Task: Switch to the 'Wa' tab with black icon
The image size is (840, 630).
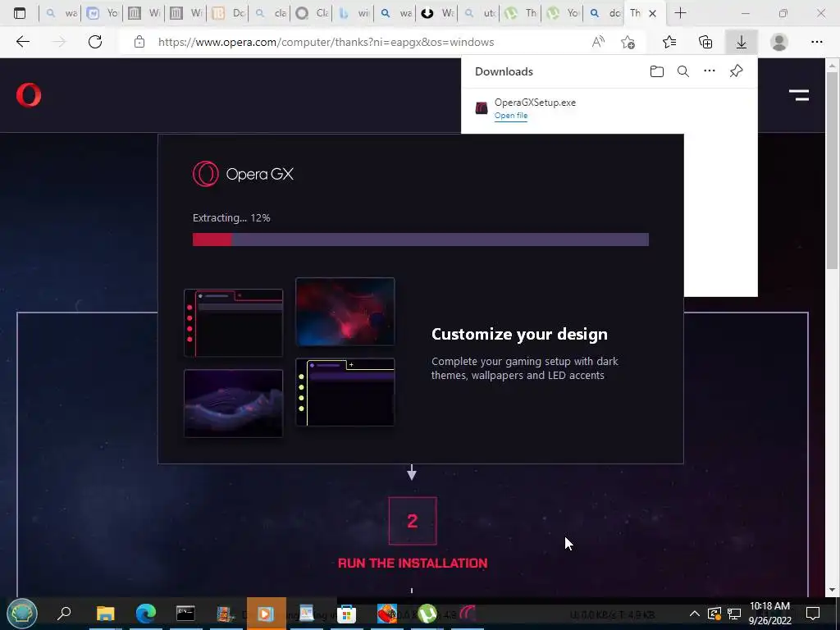Action: tap(436, 13)
